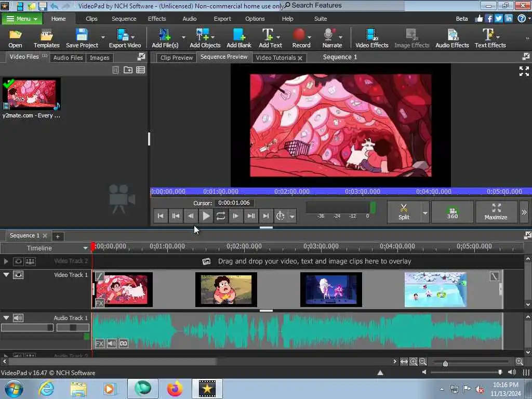The width and height of the screenshot is (532, 399).
Task: Play the sequence preview
Action: pyautogui.click(x=206, y=216)
